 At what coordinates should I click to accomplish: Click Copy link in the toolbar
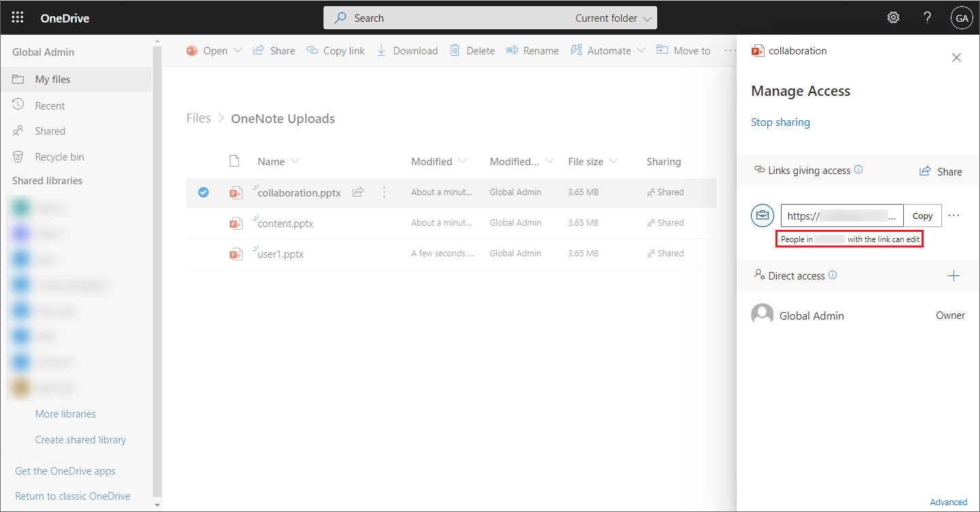point(336,50)
